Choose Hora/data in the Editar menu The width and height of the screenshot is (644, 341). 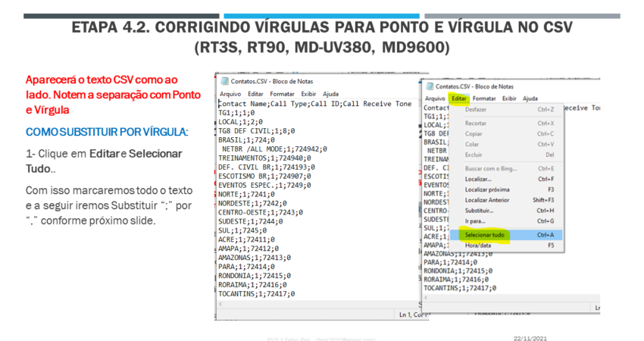click(507, 246)
